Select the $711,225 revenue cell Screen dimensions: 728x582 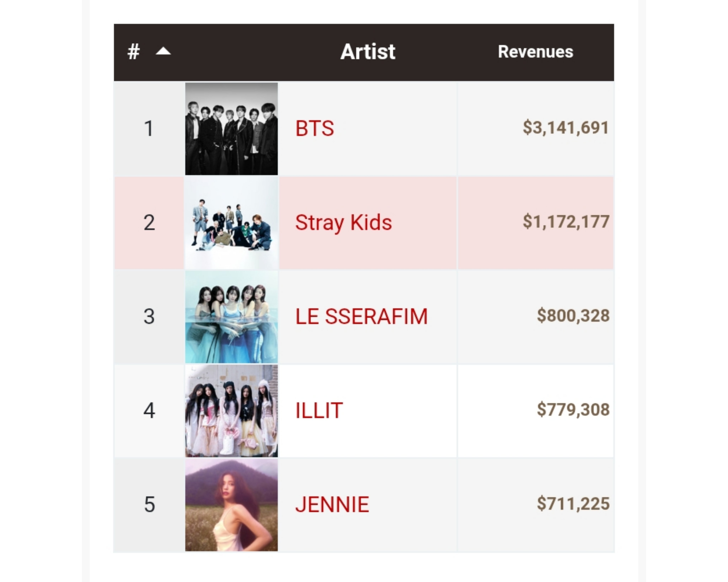(x=536, y=505)
